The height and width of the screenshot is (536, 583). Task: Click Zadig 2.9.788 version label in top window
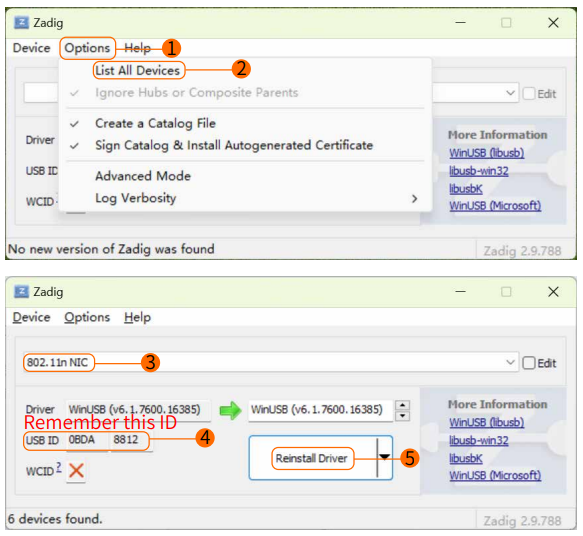522,251
